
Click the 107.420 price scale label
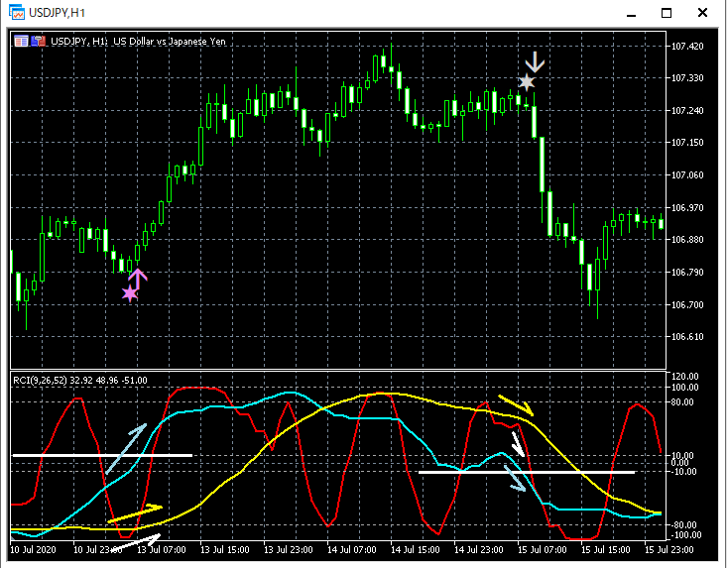(x=687, y=46)
